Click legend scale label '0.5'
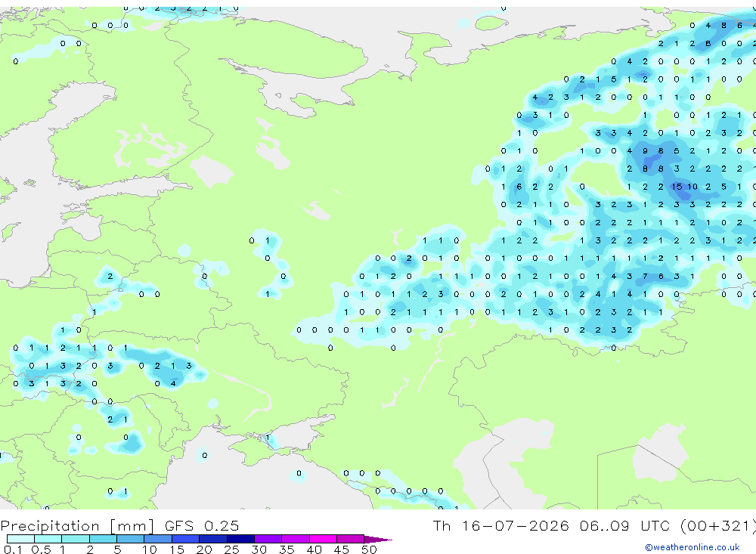 [41, 549]
